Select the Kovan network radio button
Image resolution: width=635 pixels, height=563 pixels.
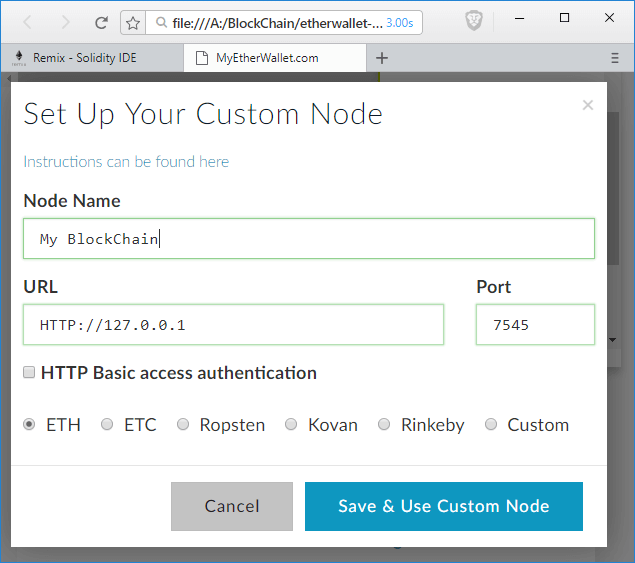291,425
